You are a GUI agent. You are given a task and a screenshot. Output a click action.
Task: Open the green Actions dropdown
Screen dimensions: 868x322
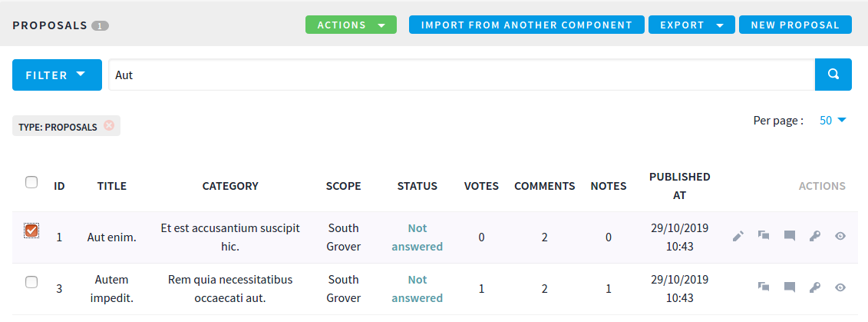pos(351,25)
